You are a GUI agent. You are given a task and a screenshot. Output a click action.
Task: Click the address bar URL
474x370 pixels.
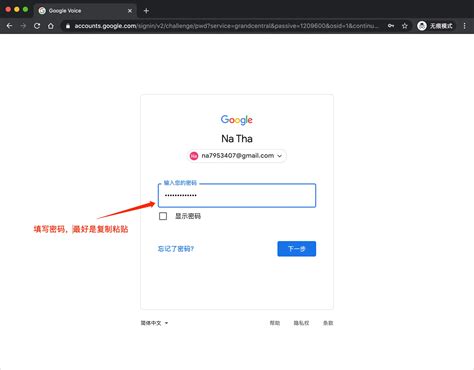pyautogui.click(x=226, y=26)
